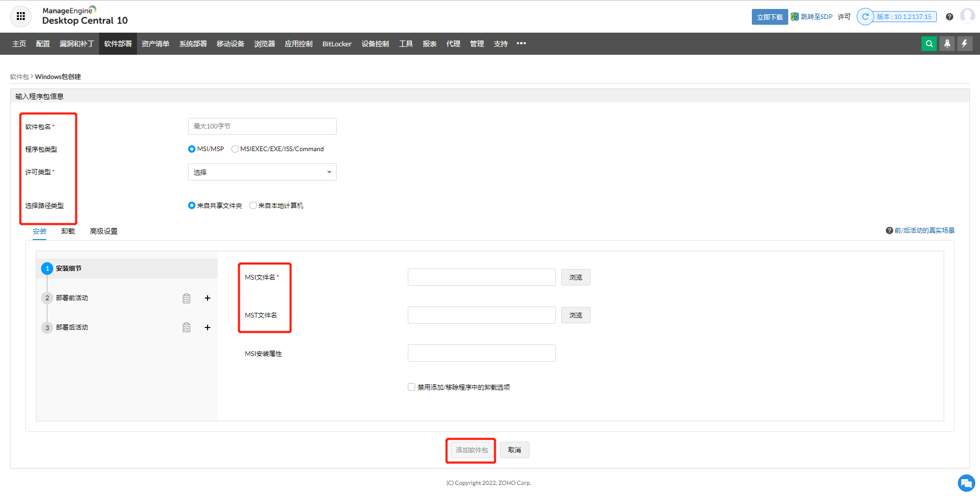The image size is (980, 496).
Task: Browse for the MST file with 浏览
Action: click(x=576, y=315)
